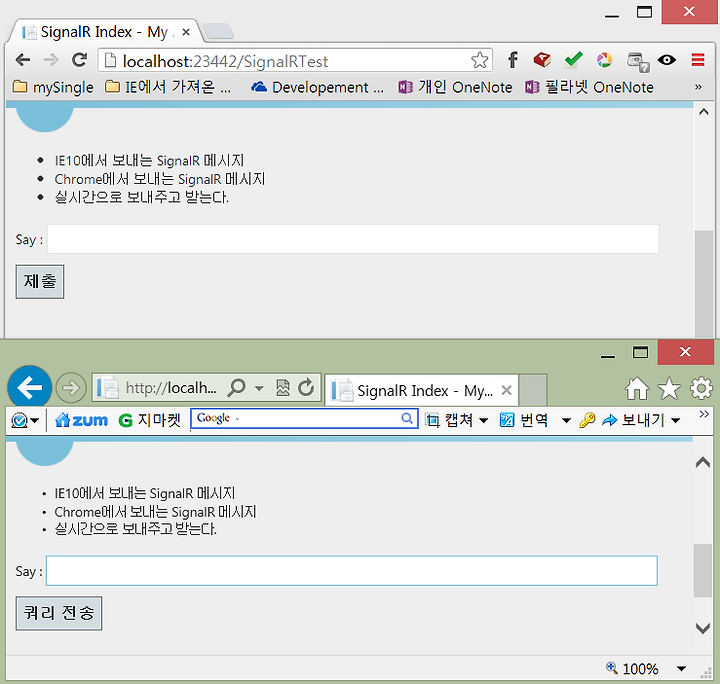The height and width of the screenshot is (684, 720).
Task: Open the 'IE에서 가져온' bookmarks folder
Action: pos(168,87)
